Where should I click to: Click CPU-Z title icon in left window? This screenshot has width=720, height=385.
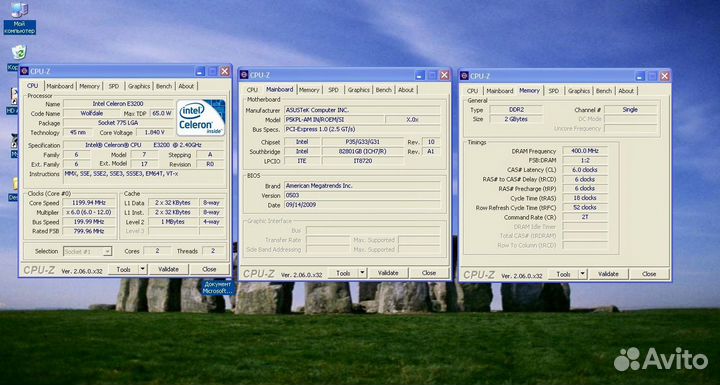(24, 71)
